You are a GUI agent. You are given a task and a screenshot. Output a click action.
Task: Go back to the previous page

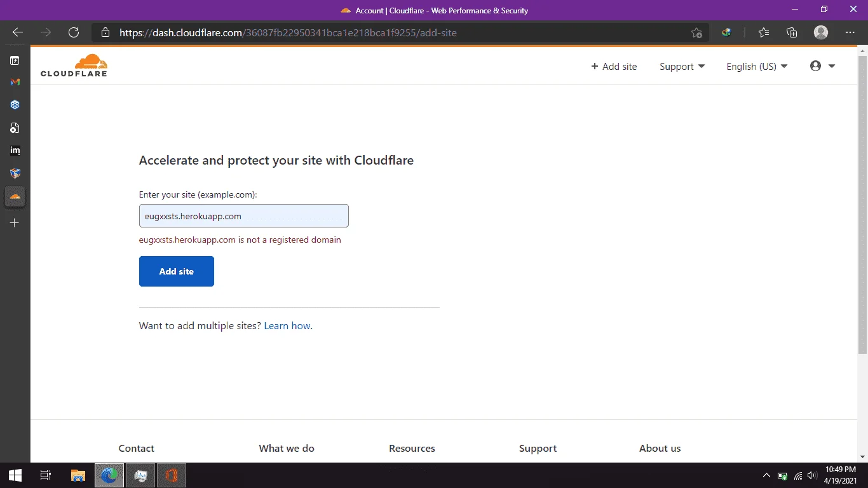click(18, 32)
